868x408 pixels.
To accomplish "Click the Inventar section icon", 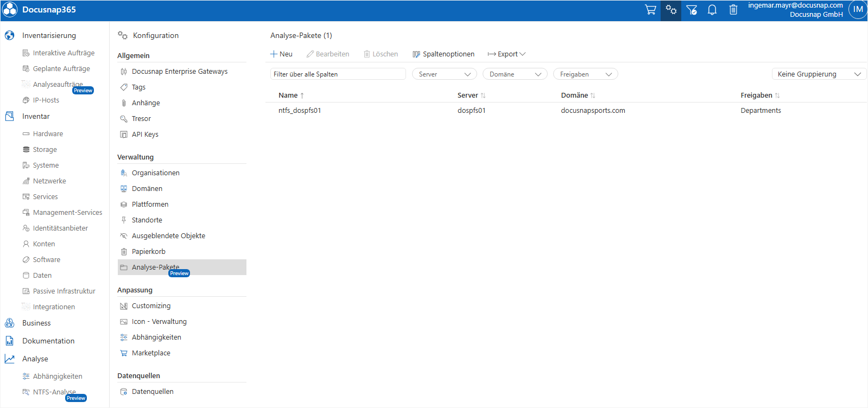I will pos(10,116).
